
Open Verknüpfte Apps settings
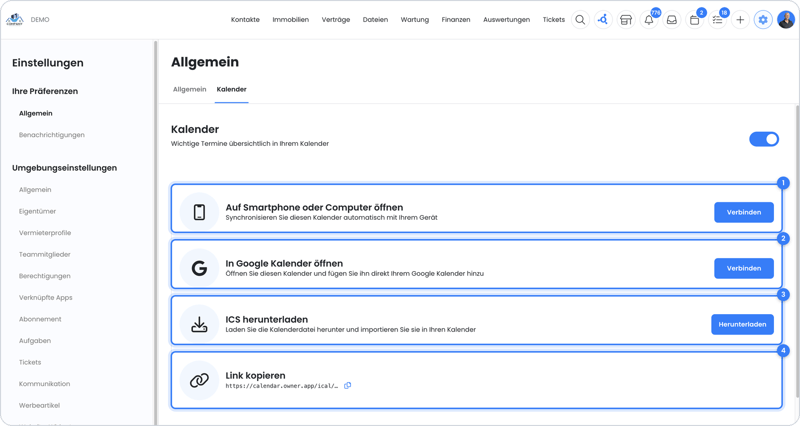(45, 297)
